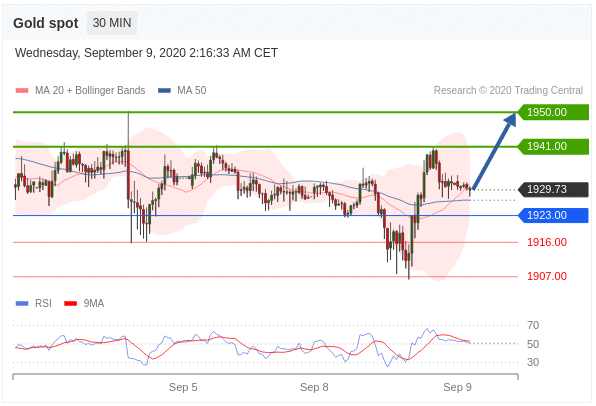
Task: Click the Sep 5 date axis label
Action: tap(183, 387)
